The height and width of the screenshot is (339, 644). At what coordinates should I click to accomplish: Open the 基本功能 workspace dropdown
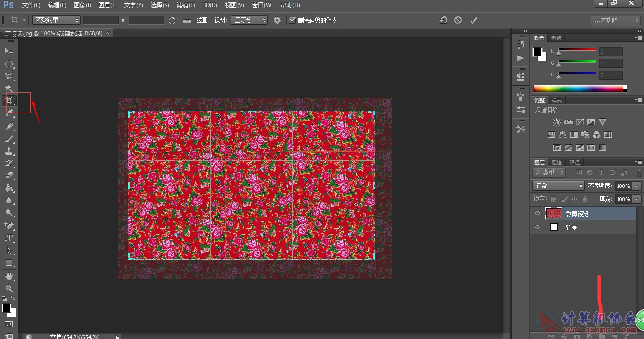click(x=615, y=20)
